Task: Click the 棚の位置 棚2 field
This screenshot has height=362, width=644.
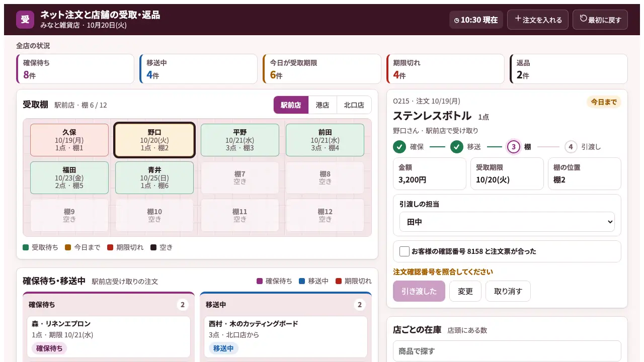Action: 585,173
